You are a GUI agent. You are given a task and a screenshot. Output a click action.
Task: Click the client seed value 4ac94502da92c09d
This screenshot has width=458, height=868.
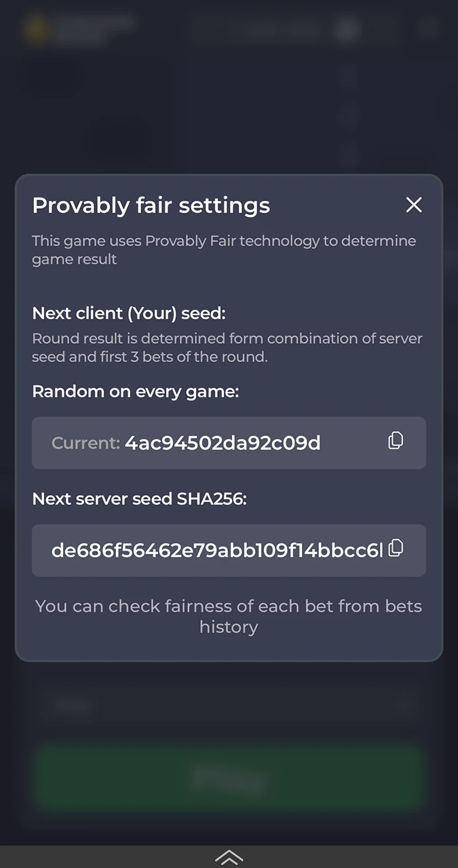click(x=223, y=443)
